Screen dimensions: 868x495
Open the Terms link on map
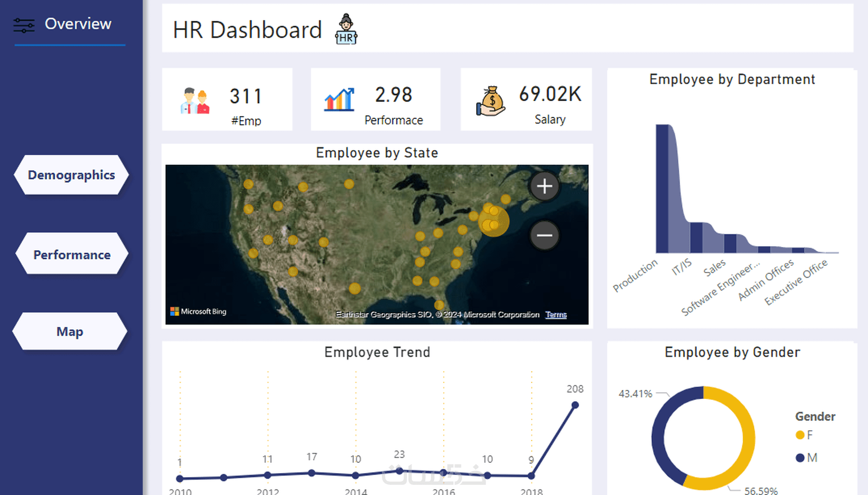coord(556,314)
